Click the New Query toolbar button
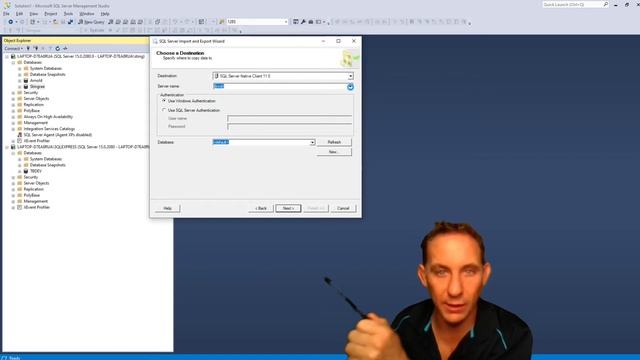640x360 pixels. pos(91,22)
